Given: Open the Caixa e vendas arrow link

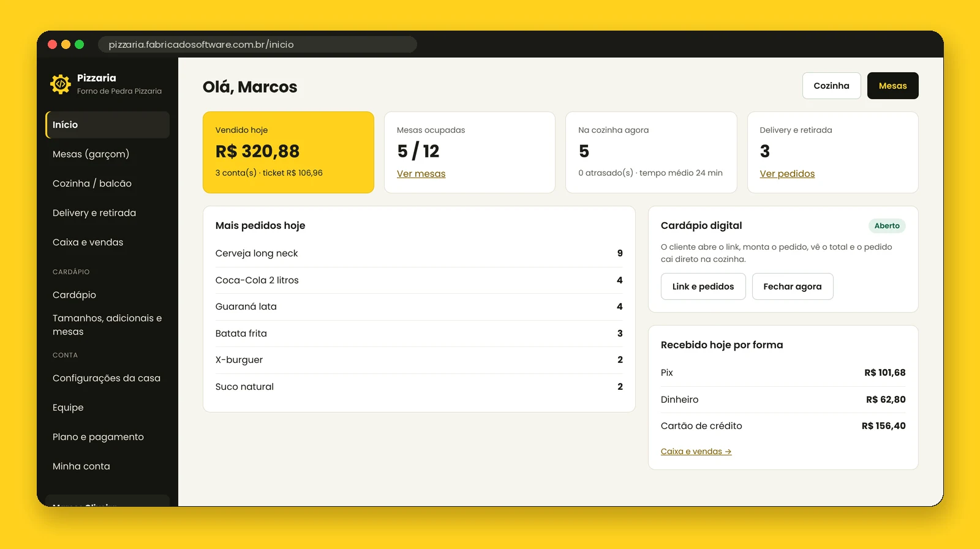Looking at the screenshot, I should (x=696, y=452).
